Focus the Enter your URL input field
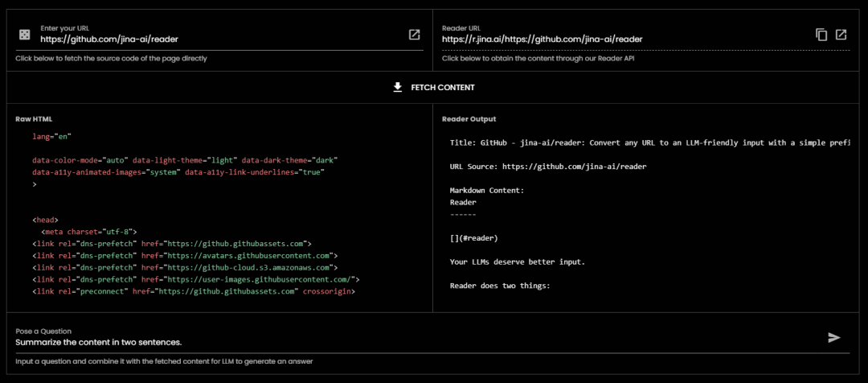The image size is (868, 383). tap(221, 39)
